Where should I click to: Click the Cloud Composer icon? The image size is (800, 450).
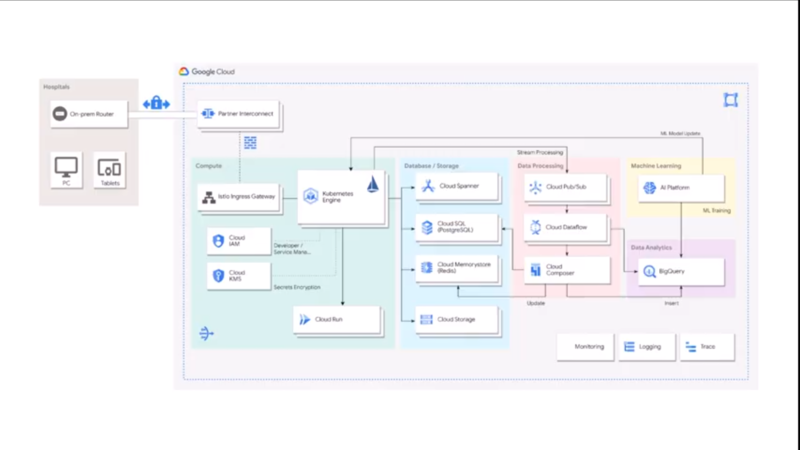[535, 269]
